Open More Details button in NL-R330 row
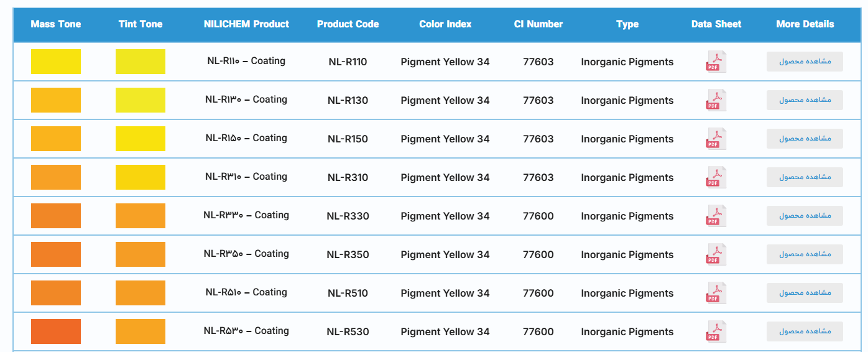This screenshot has height=352, width=868. pyautogui.click(x=805, y=216)
